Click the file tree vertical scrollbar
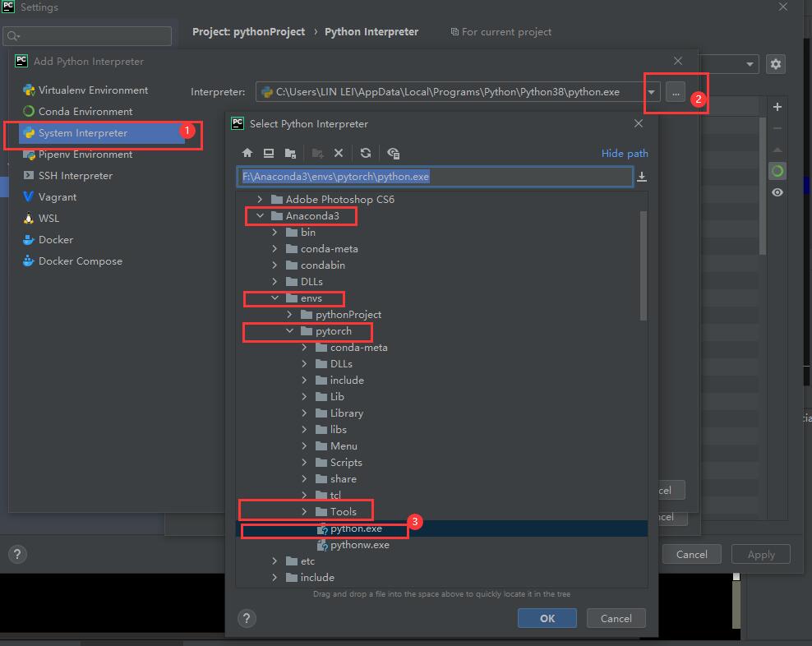The image size is (812, 646). (644, 265)
